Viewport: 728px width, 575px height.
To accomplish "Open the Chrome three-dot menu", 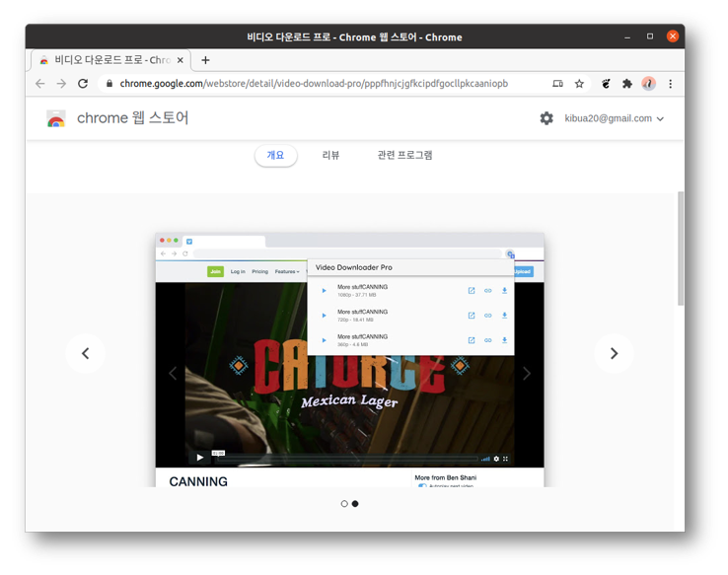I will pos(670,84).
